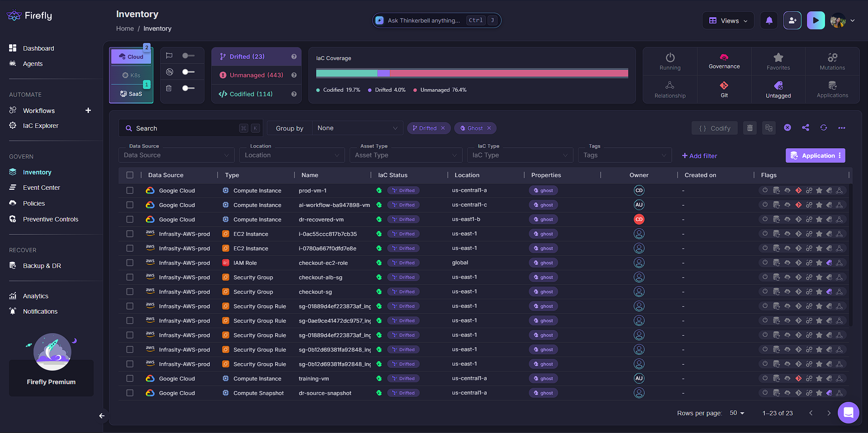Check the select-all header checkbox

coord(130,175)
